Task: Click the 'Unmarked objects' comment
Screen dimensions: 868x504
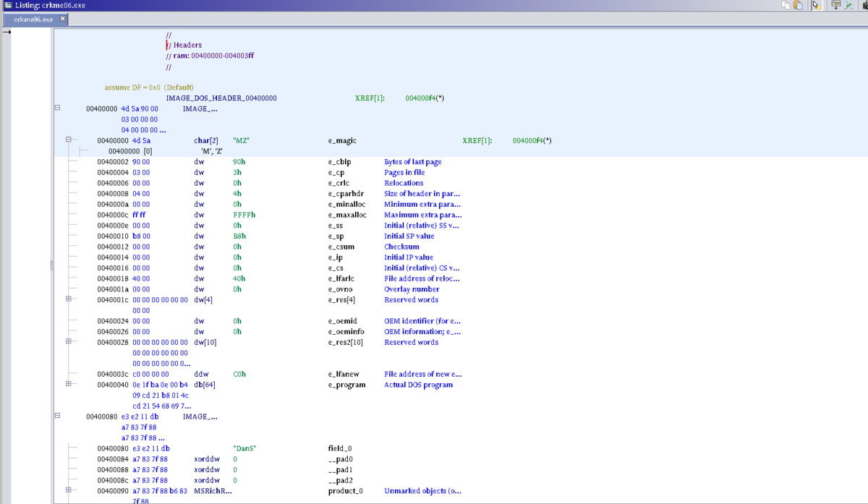Action: (x=422, y=491)
